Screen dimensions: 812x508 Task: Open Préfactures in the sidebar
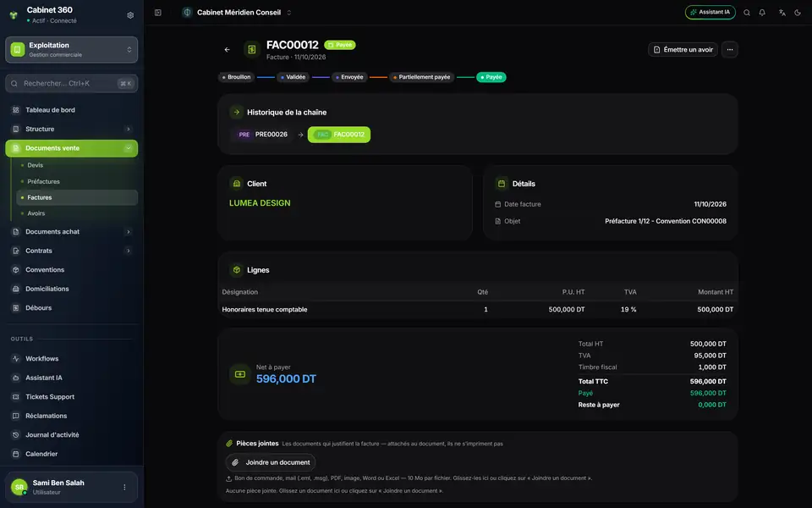pos(77,181)
